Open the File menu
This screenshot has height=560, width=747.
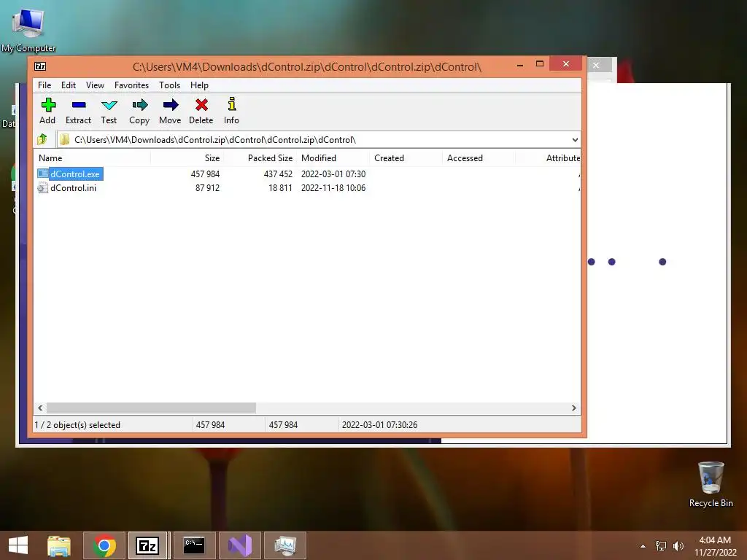[44, 85]
